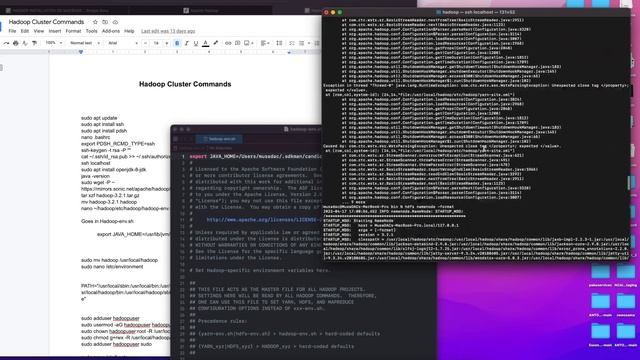Decrease font size with minus button
The image size is (640, 360).
click(x=146, y=43)
